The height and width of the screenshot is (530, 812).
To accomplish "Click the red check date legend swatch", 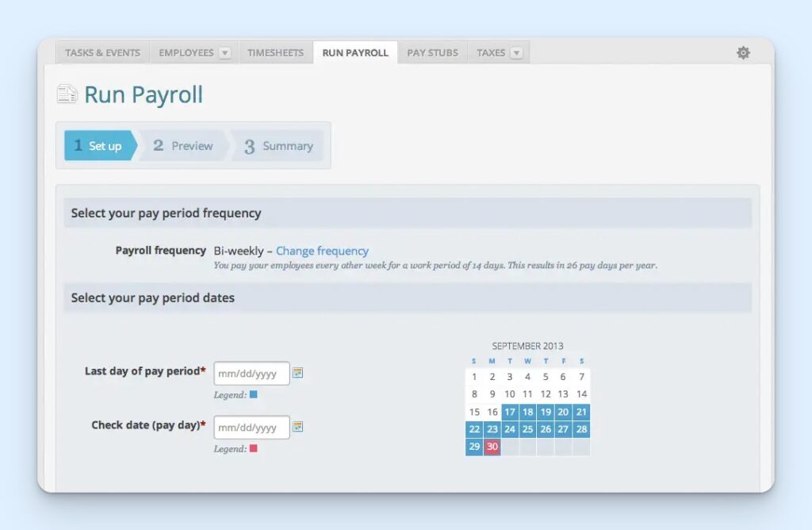I will pos(253,448).
